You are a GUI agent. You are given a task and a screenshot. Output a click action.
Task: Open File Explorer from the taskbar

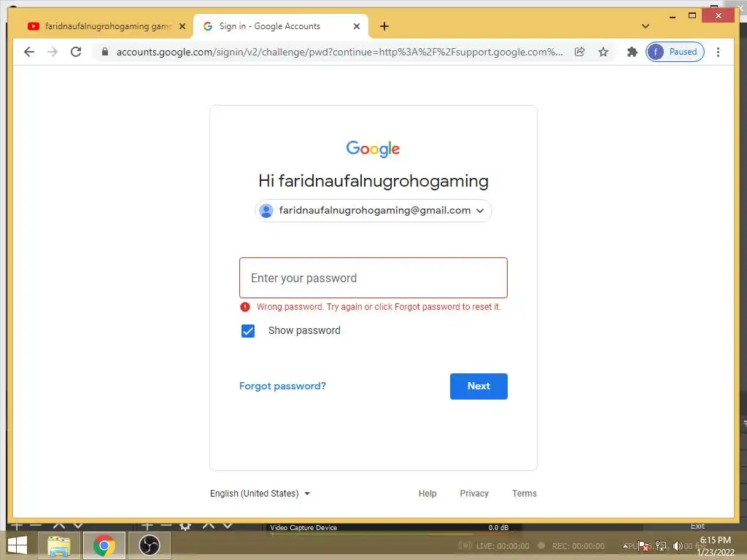[x=58, y=545]
